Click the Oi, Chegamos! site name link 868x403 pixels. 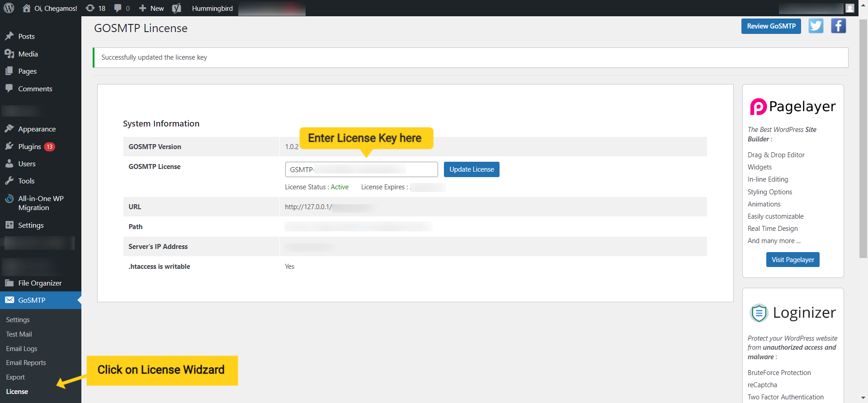(56, 8)
